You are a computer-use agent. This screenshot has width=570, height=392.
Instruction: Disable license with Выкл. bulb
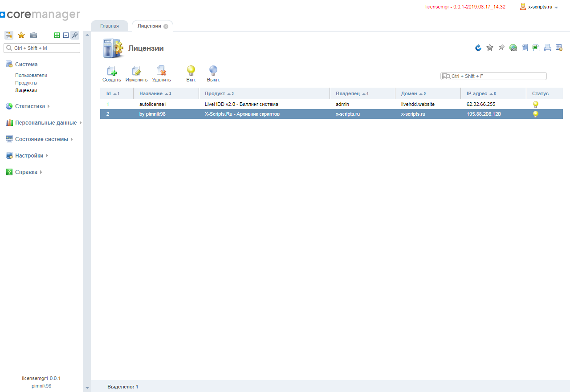point(213,71)
